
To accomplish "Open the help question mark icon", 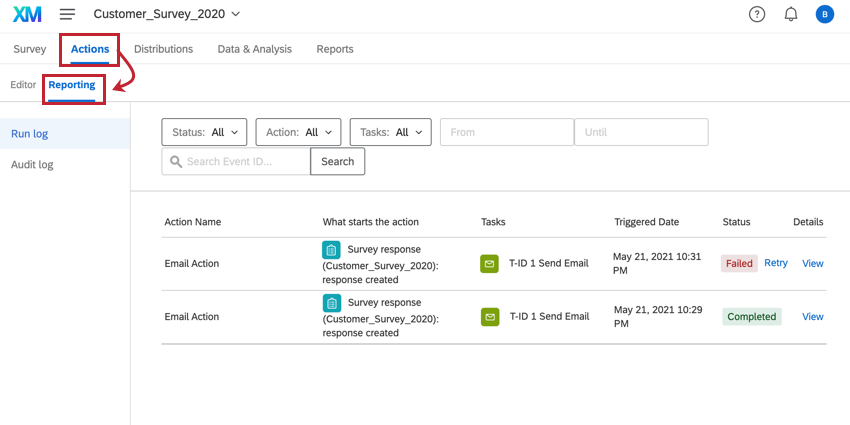I will tap(757, 14).
